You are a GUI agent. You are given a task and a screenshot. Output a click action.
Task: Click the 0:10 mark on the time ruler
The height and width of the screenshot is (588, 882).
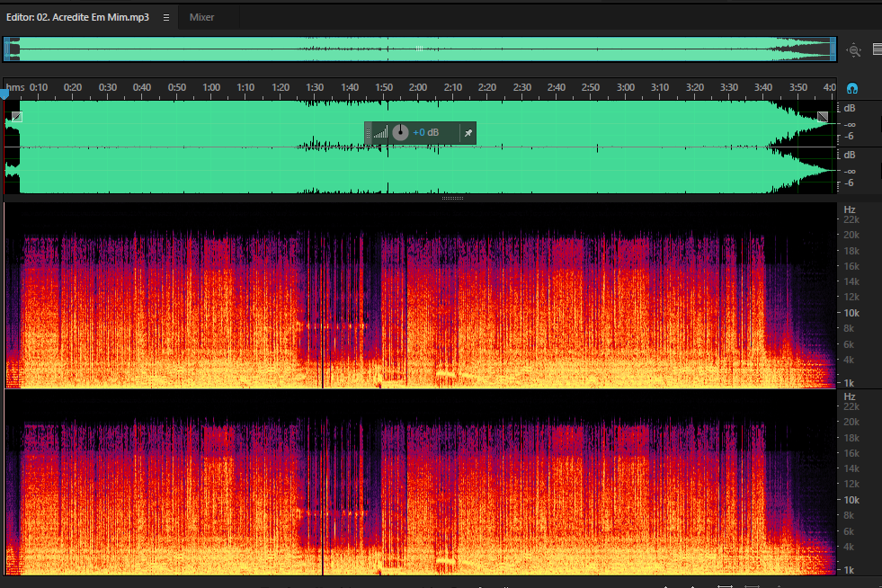39,87
